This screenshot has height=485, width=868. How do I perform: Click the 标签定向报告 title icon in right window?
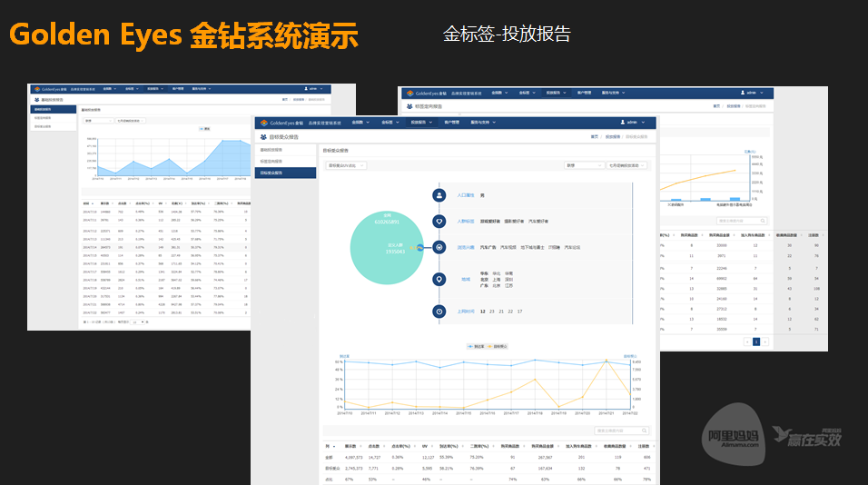click(410, 106)
